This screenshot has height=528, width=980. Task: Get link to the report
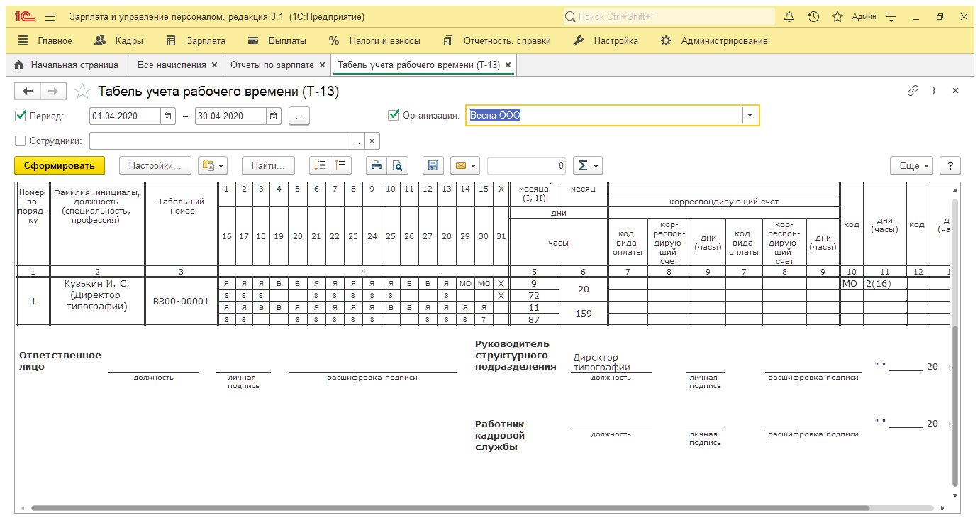coord(913,91)
